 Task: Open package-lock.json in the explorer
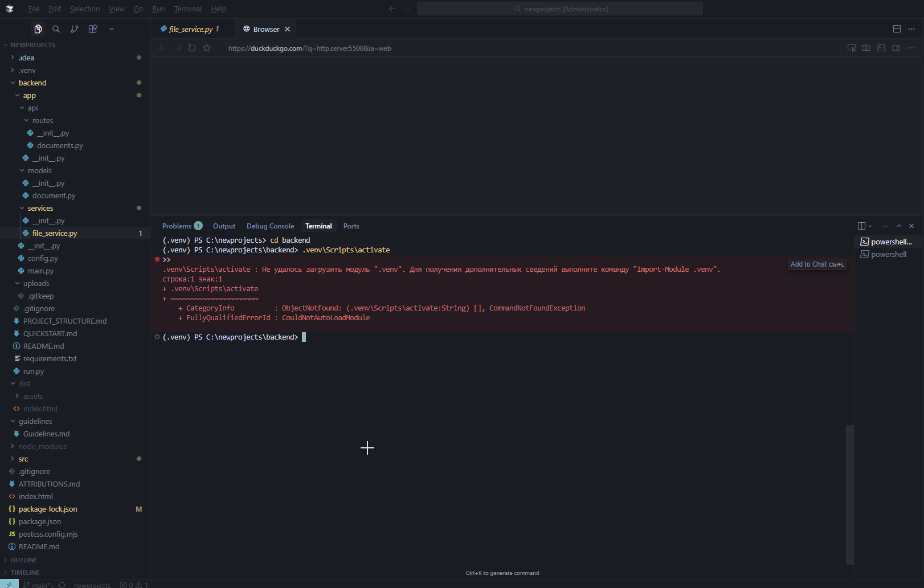click(x=75, y=509)
